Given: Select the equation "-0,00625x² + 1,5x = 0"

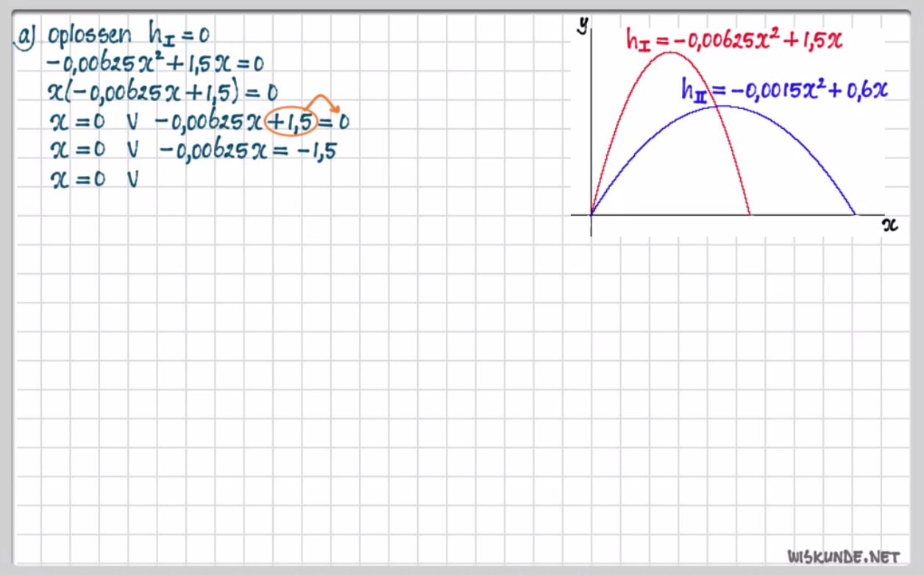Looking at the screenshot, I should click(154, 64).
